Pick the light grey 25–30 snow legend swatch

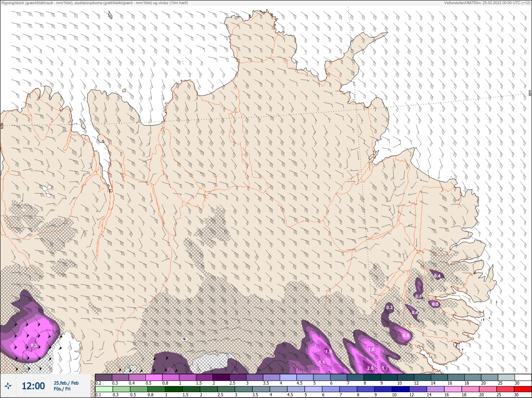(x=506, y=377)
